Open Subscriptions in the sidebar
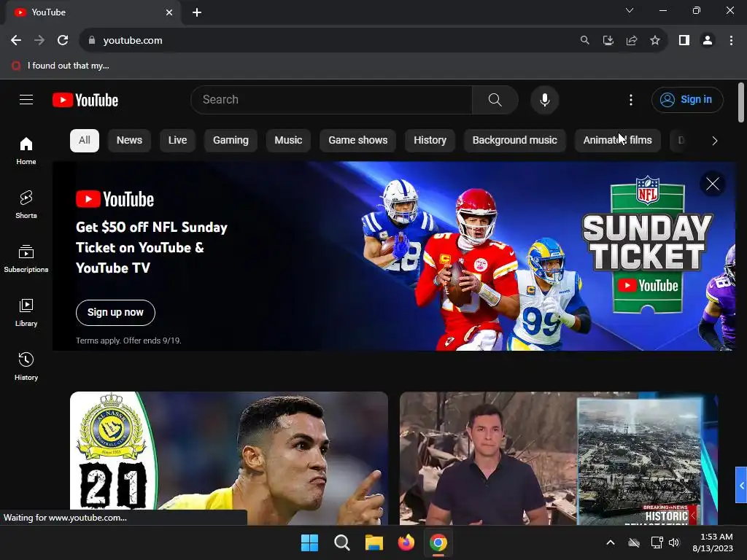The width and height of the screenshot is (747, 560). click(x=26, y=258)
